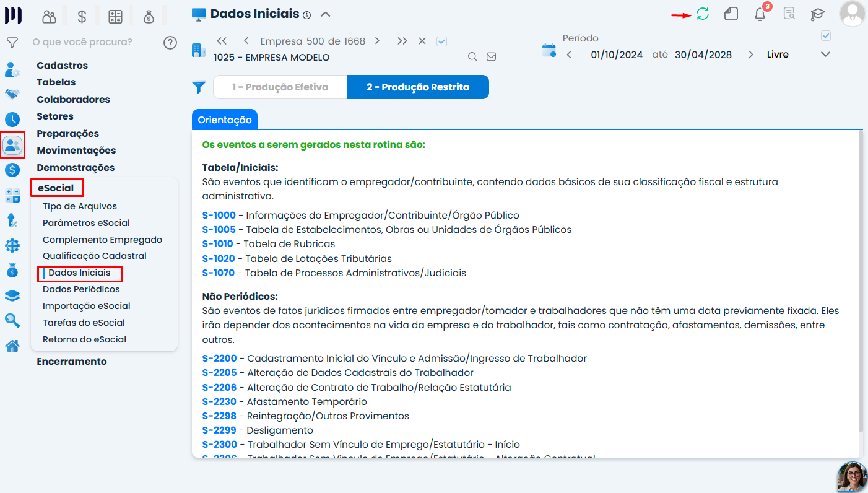Collapse the Dados Iniciais header chevron
868x493 pixels.
click(326, 14)
